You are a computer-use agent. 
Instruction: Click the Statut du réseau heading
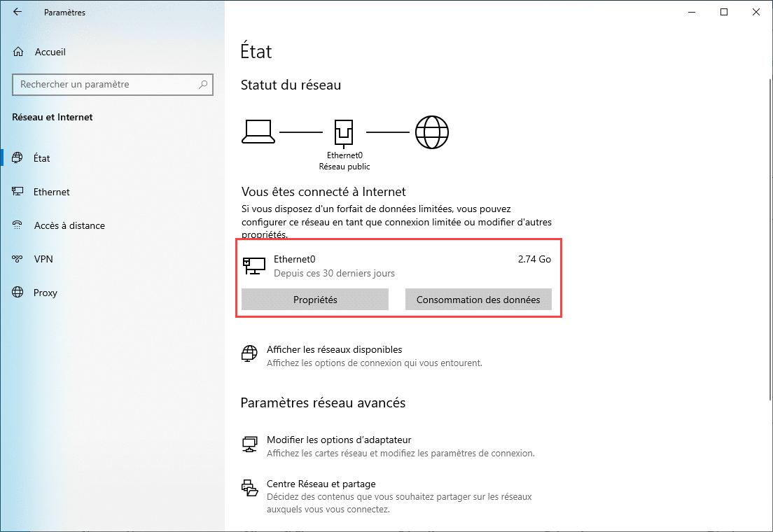[x=291, y=85]
